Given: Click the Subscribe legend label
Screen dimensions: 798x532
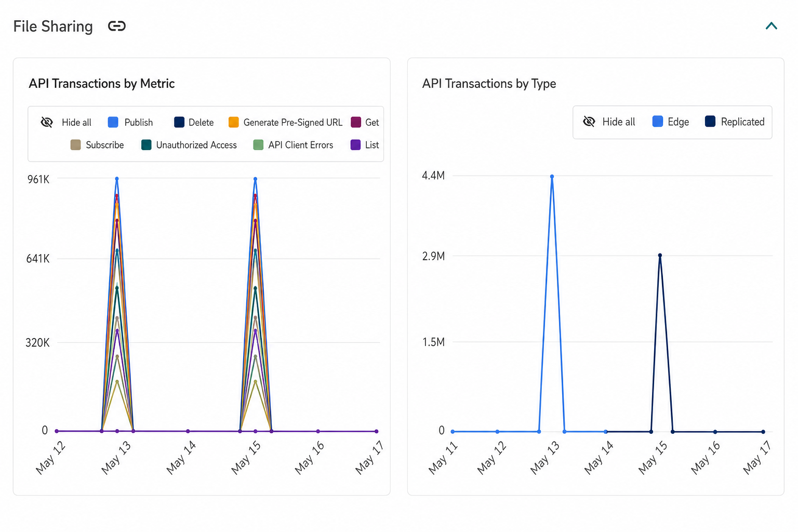Looking at the screenshot, I should tap(105, 145).
